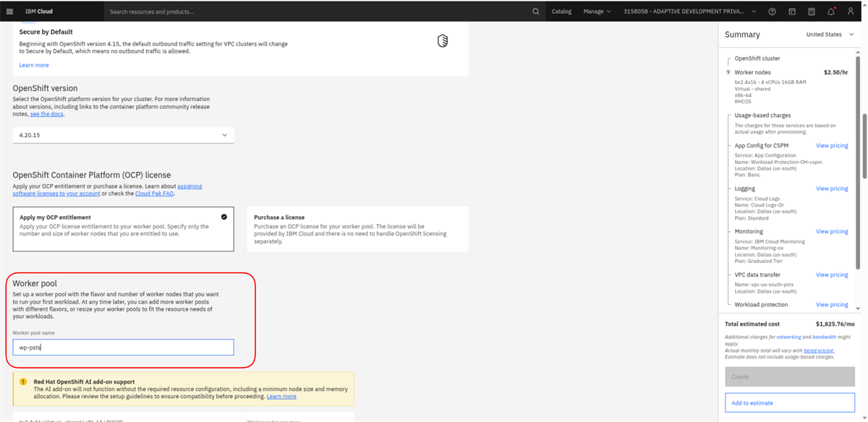Click Add to estimate button

pyautogui.click(x=790, y=403)
